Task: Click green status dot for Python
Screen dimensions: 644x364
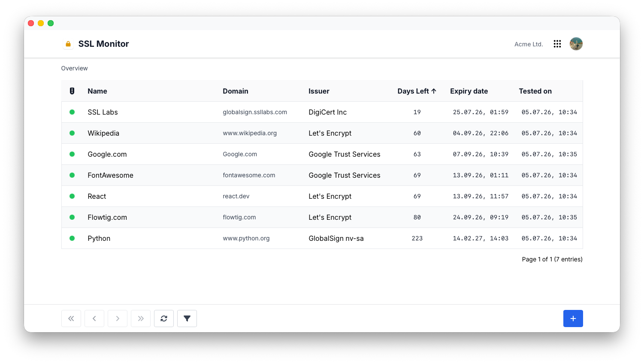Action: [72, 238]
